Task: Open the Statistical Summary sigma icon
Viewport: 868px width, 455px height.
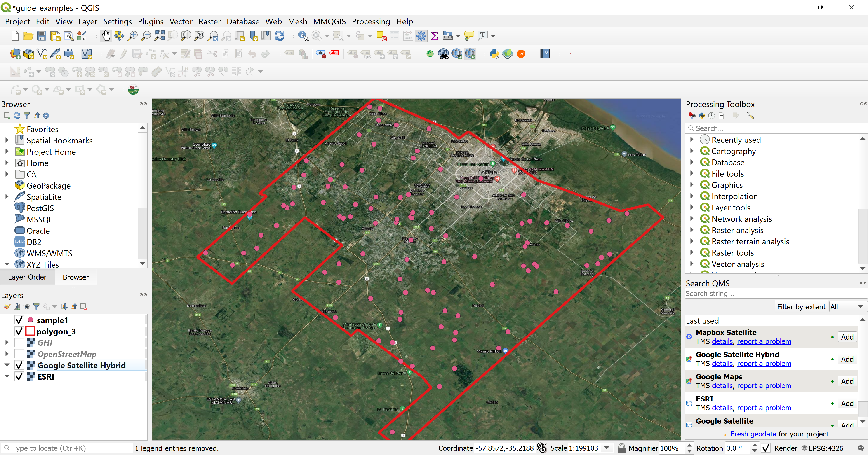Action: click(434, 36)
